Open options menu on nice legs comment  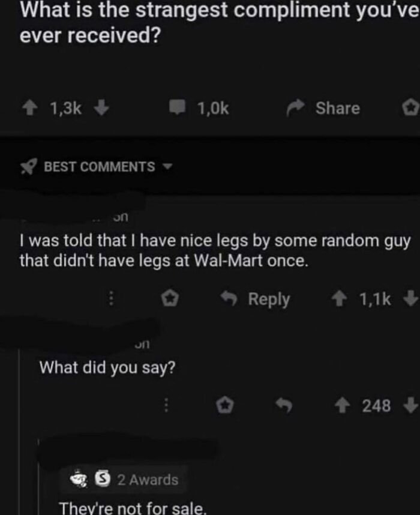point(112,298)
